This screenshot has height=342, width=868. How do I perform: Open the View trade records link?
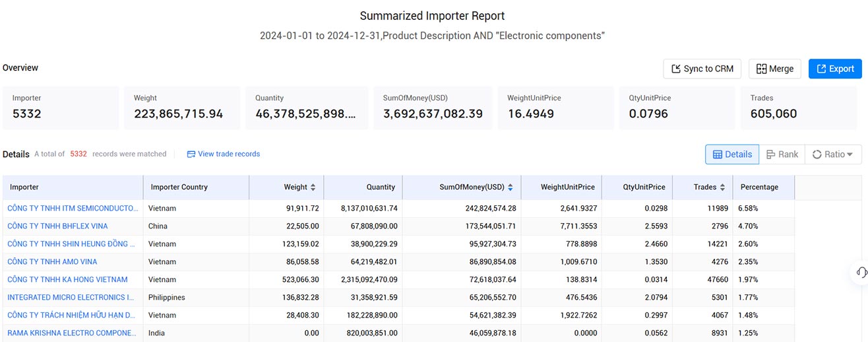click(224, 154)
